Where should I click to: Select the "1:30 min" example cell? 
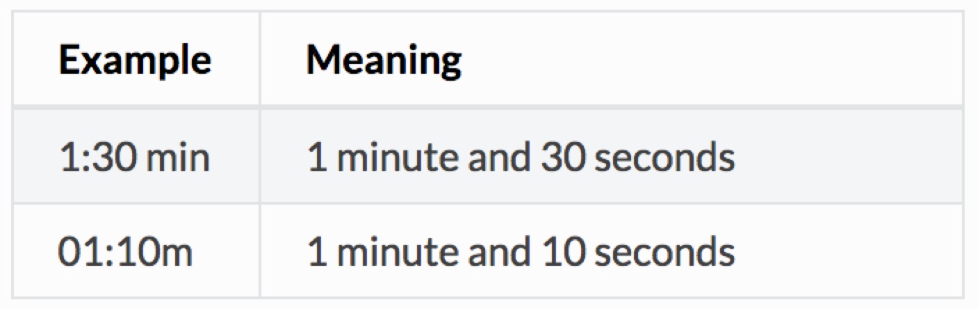(x=135, y=157)
